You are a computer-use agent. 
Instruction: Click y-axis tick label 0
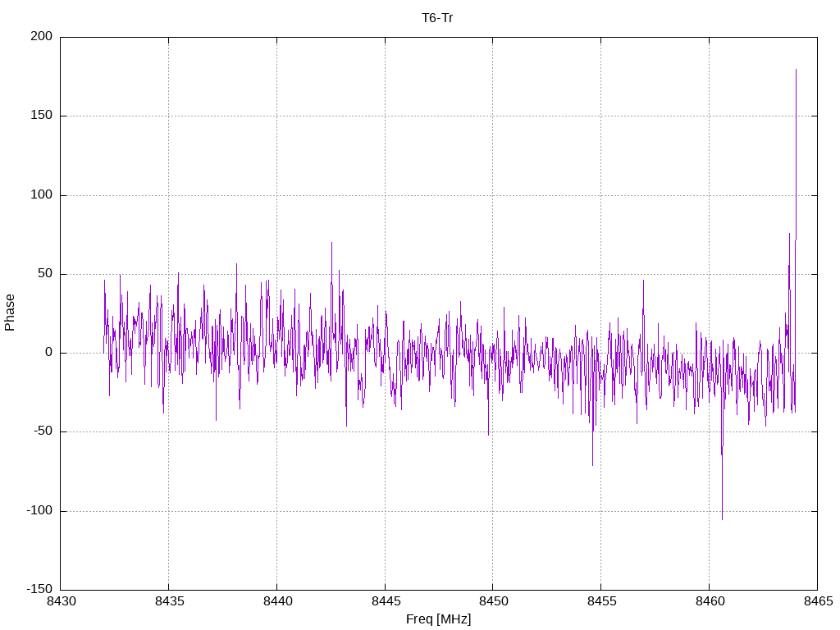pyautogui.click(x=49, y=353)
